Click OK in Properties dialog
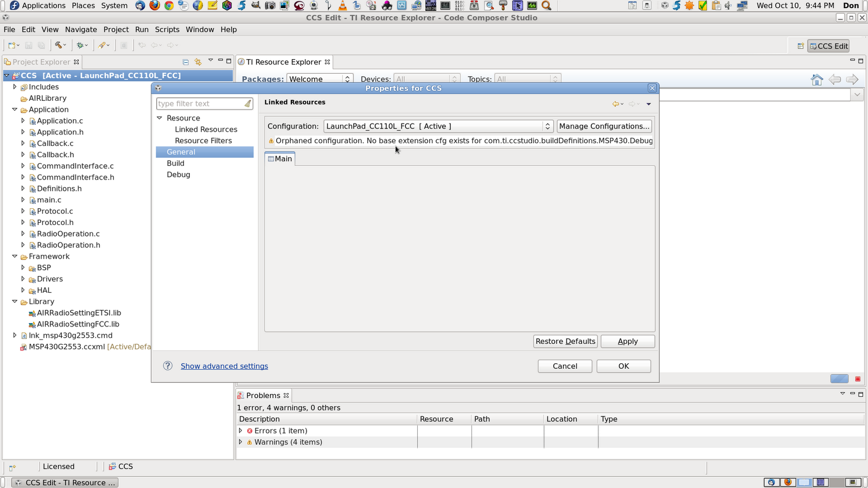This screenshot has height=488, width=868. [624, 366]
